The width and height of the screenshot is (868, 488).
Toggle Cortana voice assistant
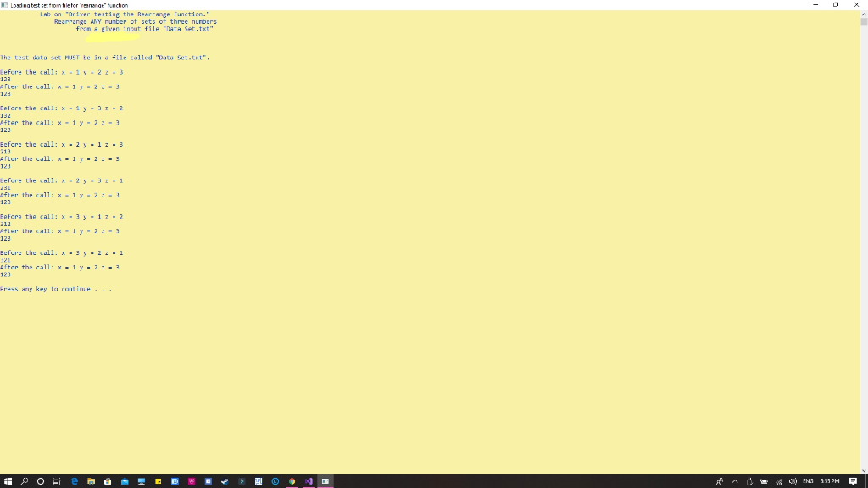tap(39, 481)
